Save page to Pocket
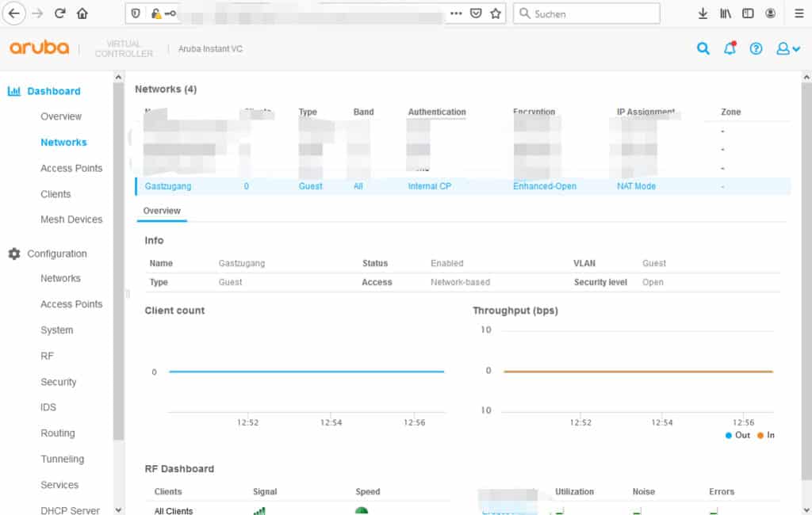The width and height of the screenshot is (812, 515). click(x=476, y=13)
